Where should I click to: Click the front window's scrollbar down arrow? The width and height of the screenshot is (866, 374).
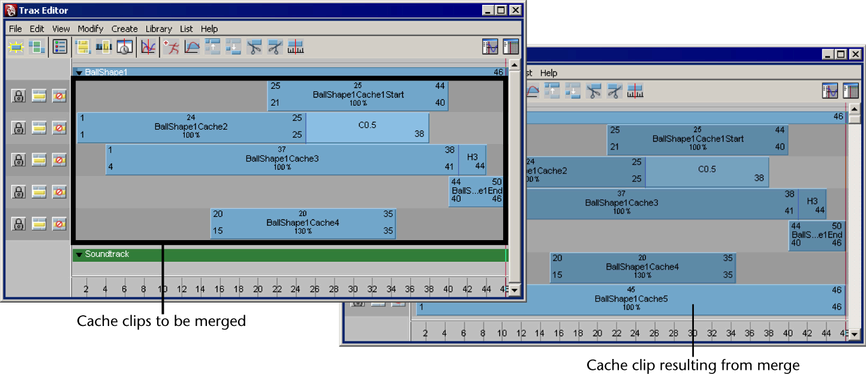pyautogui.click(x=514, y=290)
